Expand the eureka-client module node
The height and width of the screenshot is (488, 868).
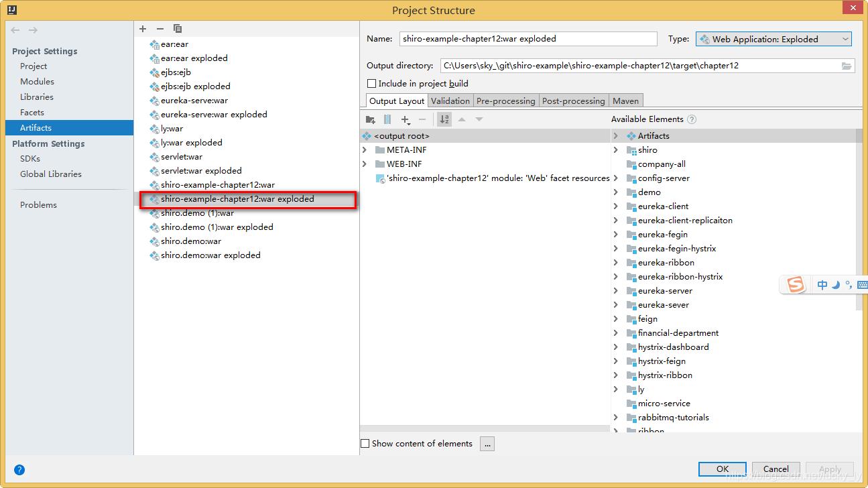click(616, 206)
